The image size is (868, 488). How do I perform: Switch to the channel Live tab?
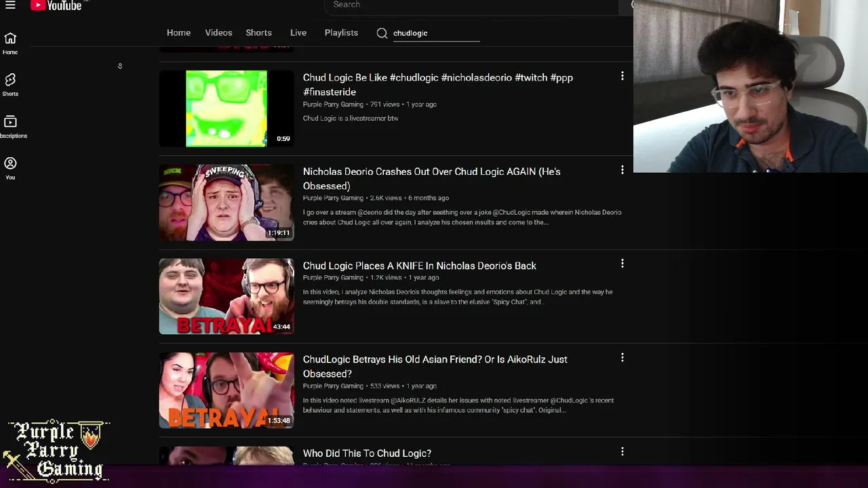298,33
